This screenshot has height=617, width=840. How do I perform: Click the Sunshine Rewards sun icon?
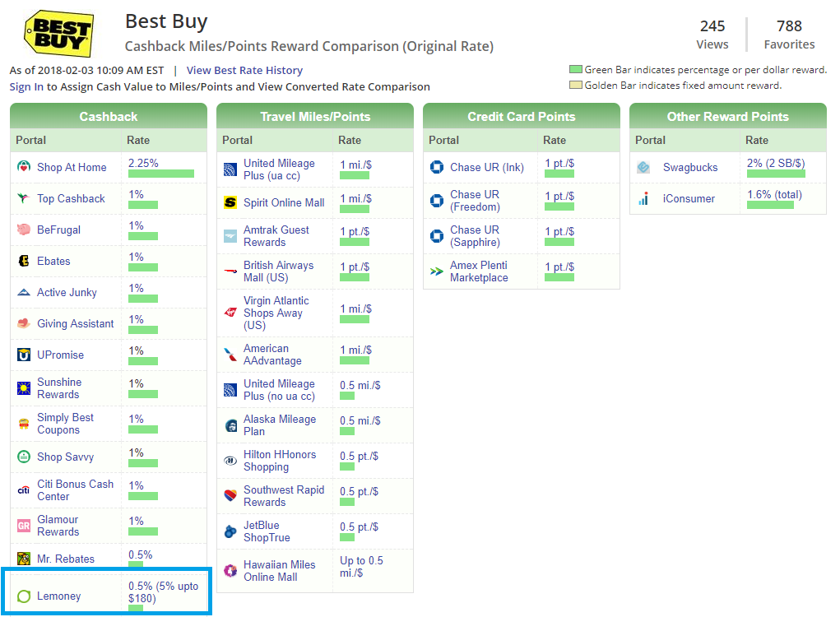24,387
